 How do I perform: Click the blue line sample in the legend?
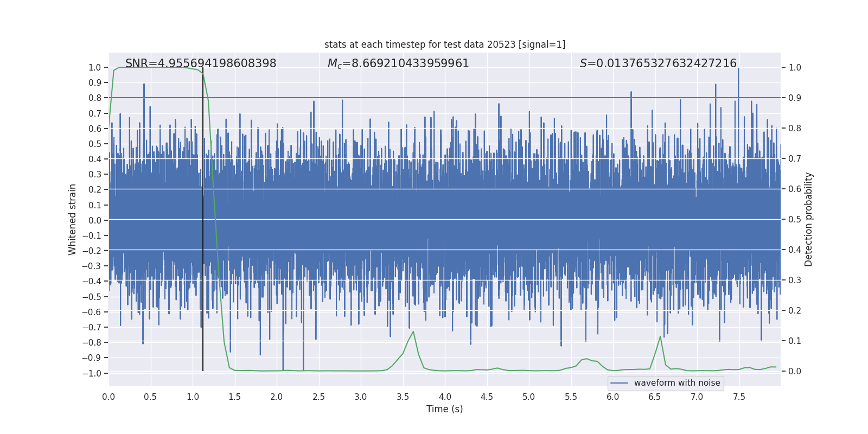coord(620,383)
